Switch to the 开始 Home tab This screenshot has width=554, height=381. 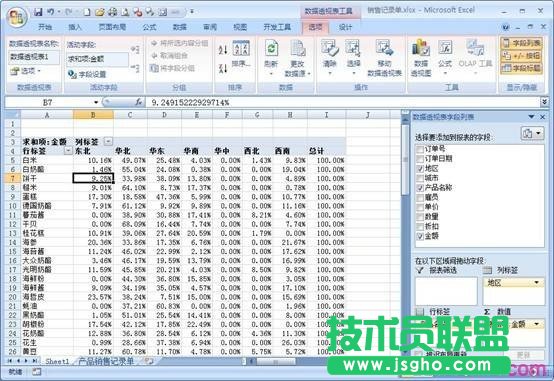coord(45,27)
